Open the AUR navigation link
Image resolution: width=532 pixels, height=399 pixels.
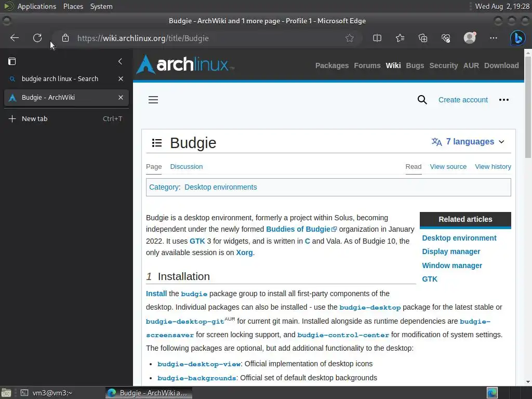pyautogui.click(x=471, y=65)
